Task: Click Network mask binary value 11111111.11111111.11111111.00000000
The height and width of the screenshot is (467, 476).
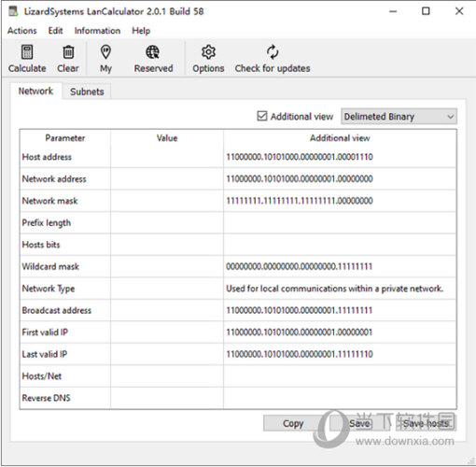Action: [300, 201]
